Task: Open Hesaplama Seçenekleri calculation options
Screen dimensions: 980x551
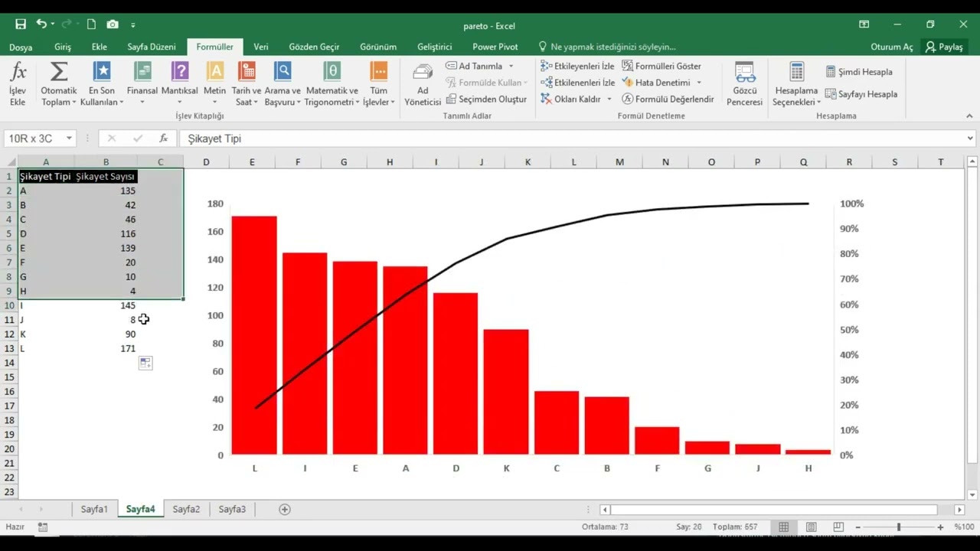Action: pos(796,83)
